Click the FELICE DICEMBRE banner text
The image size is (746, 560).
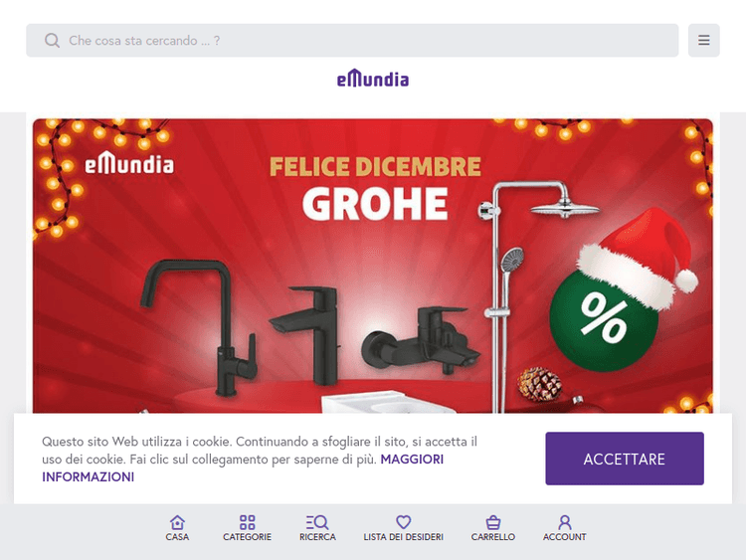pyautogui.click(x=375, y=167)
